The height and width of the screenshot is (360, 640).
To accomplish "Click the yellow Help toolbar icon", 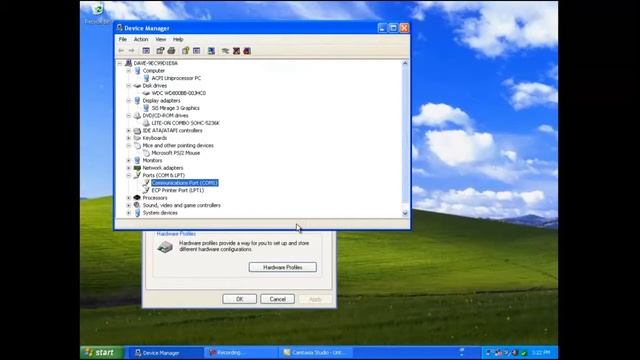I will pyautogui.click(x=186, y=51).
